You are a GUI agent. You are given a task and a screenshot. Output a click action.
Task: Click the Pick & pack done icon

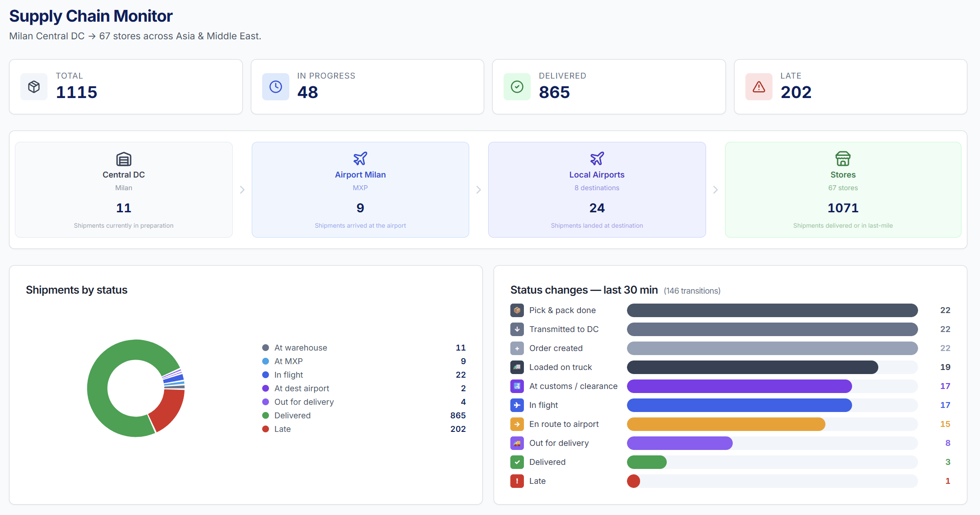[x=517, y=310]
